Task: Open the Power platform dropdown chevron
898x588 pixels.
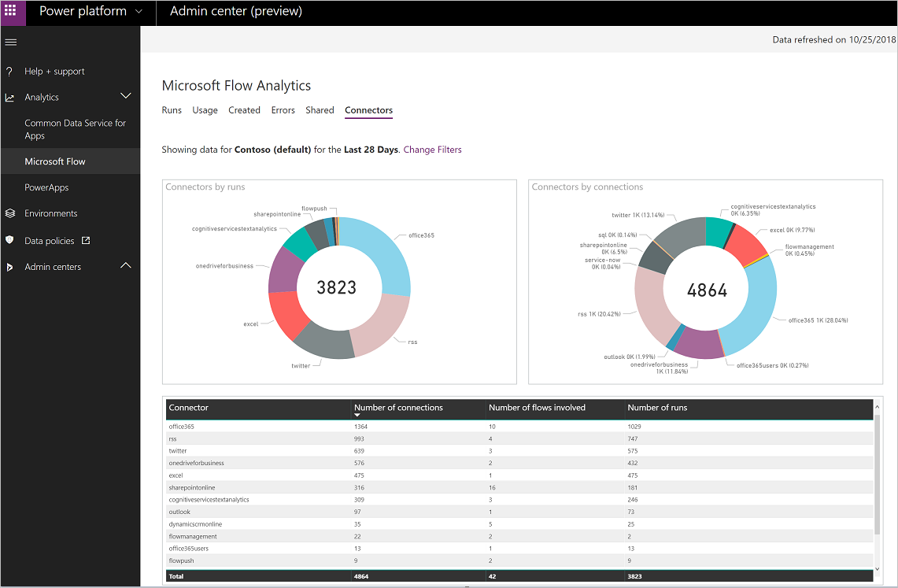Action: (x=139, y=12)
